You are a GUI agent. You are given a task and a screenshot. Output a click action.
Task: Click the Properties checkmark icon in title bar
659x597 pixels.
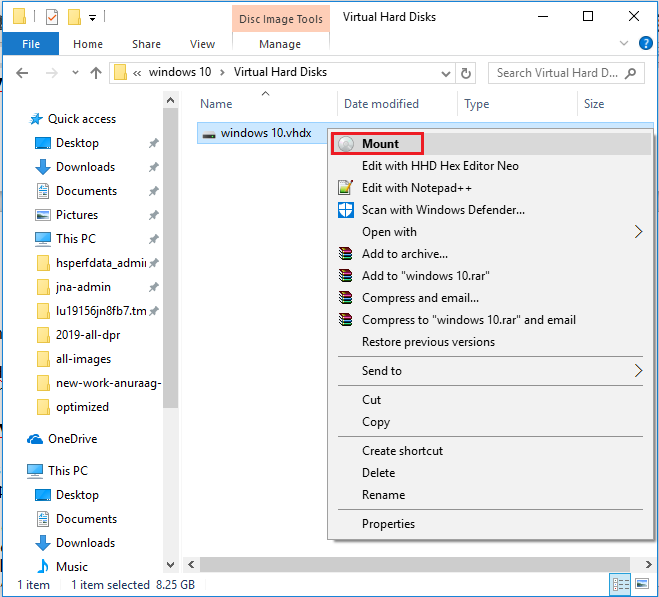point(52,17)
